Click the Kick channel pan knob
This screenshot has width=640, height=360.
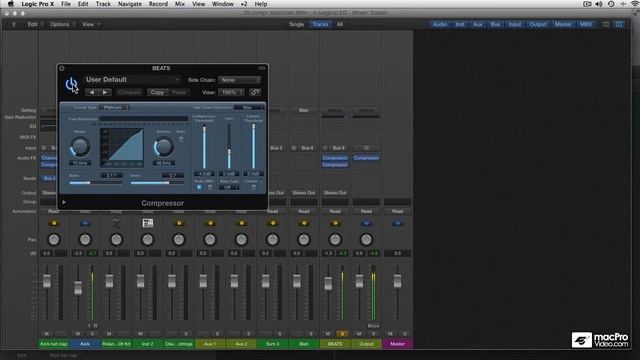(85, 240)
